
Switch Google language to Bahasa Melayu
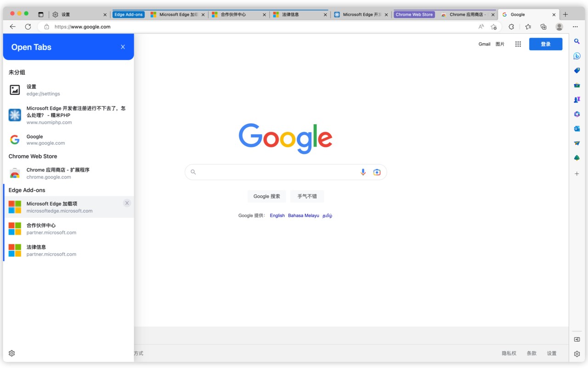click(303, 215)
